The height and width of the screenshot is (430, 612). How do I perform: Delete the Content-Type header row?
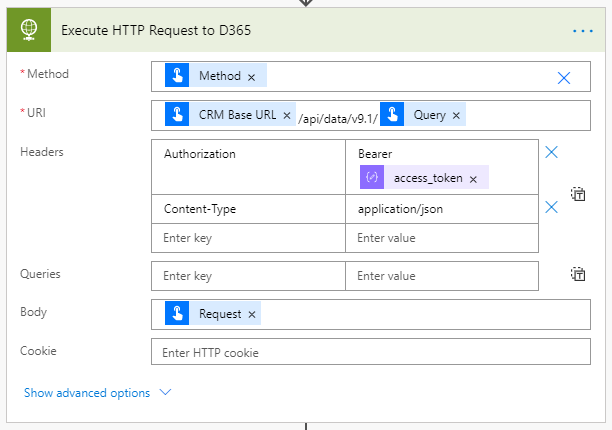(551, 207)
